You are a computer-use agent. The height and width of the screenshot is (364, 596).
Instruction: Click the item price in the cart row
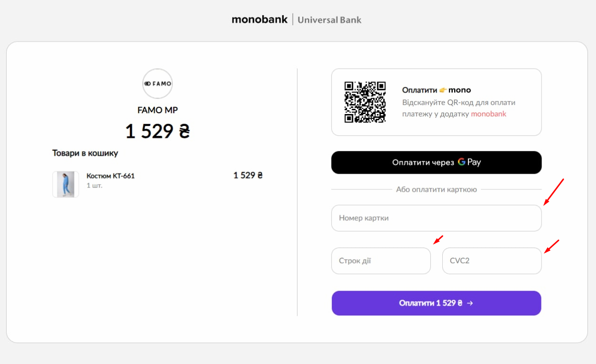pyautogui.click(x=248, y=176)
